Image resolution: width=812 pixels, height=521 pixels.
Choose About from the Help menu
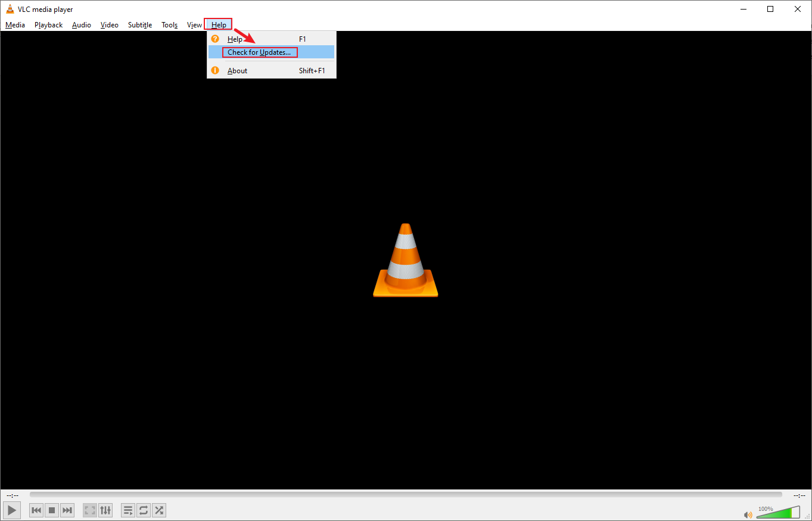237,70
